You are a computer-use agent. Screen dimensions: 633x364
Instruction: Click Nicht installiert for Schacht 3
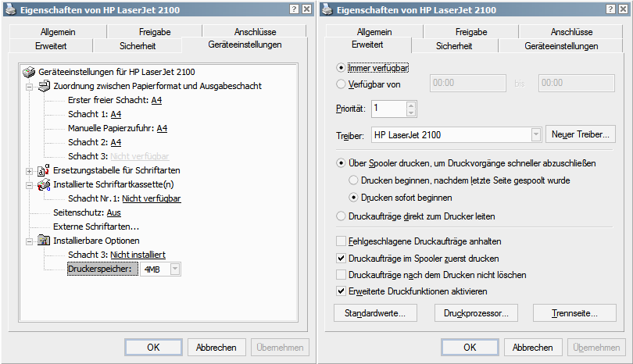[x=138, y=255]
